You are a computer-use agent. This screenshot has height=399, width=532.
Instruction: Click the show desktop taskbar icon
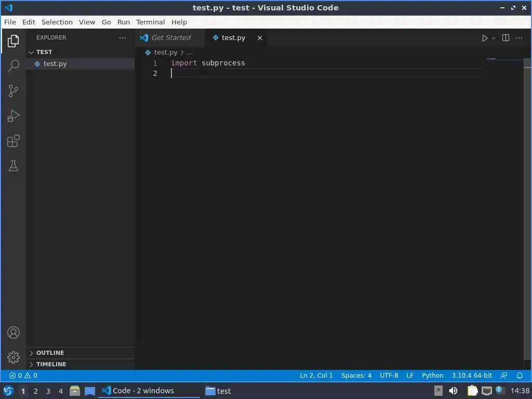tap(89, 391)
